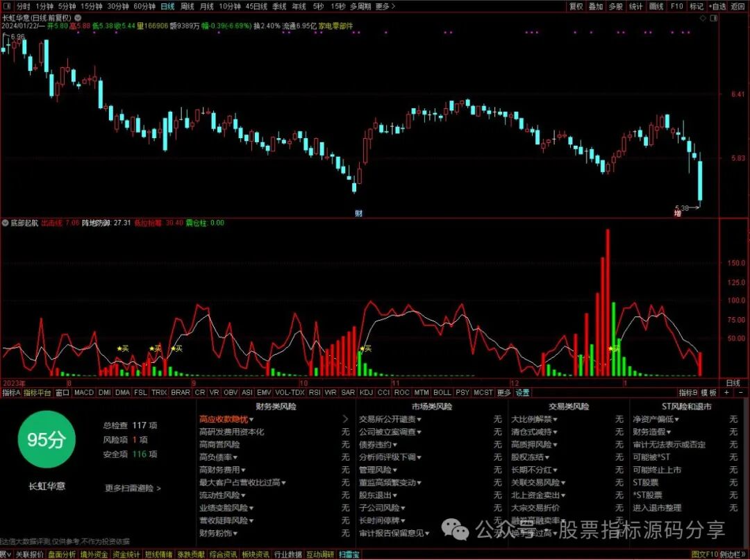Click the 复权 button
Screen dimensions: 750x560
point(576,6)
